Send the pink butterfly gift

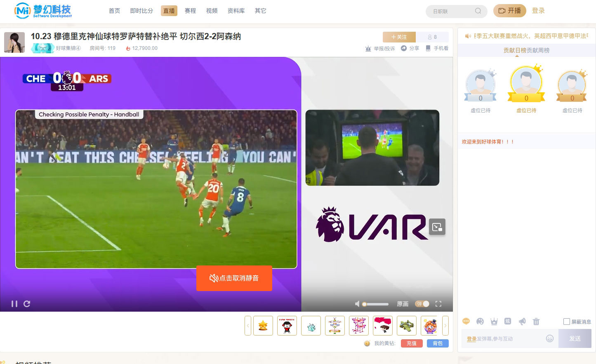click(359, 326)
